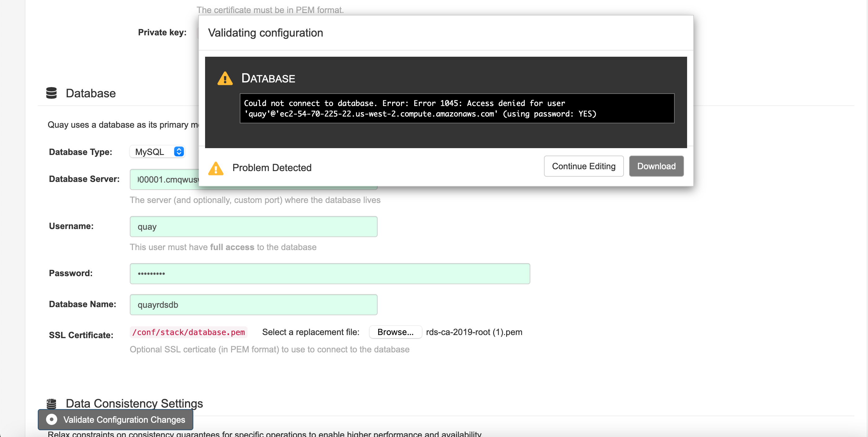The width and height of the screenshot is (868, 437).
Task: Click the Problem Detected warning icon
Action: pyautogui.click(x=216, y=168)
